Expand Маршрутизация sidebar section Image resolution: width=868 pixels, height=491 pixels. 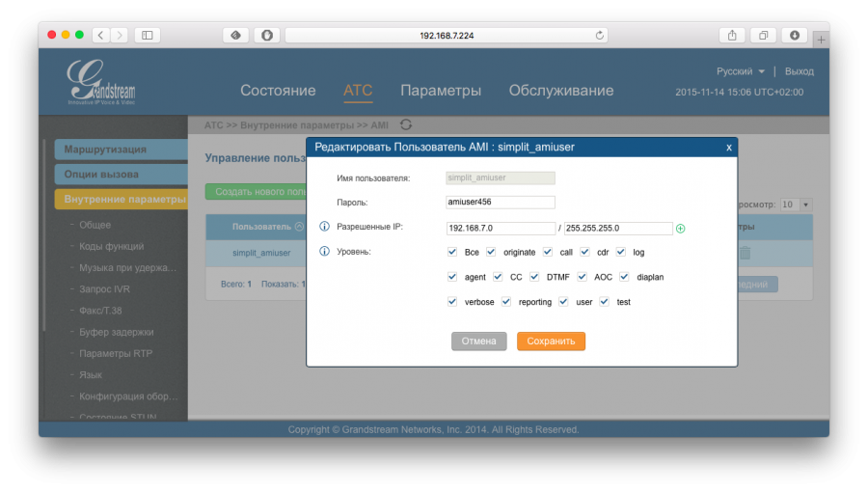pos(122,150)
